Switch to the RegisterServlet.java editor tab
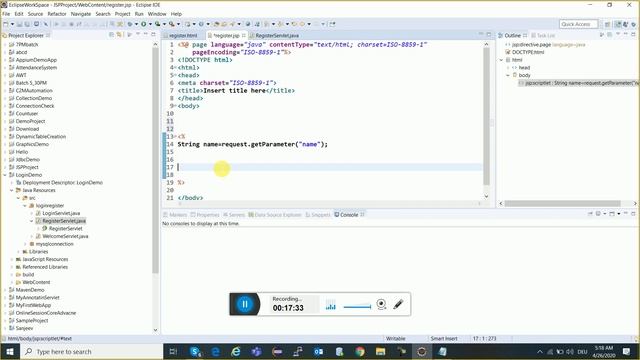640x360 pixels. (x=277, y=36)
